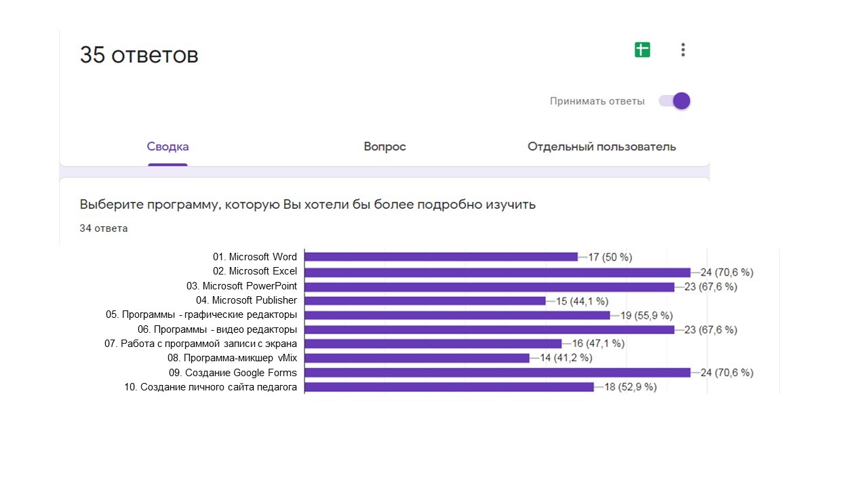Screen dimensions: 868x488
Task: Click the 34 ответа count text
Action: click(x=104, y=228)
